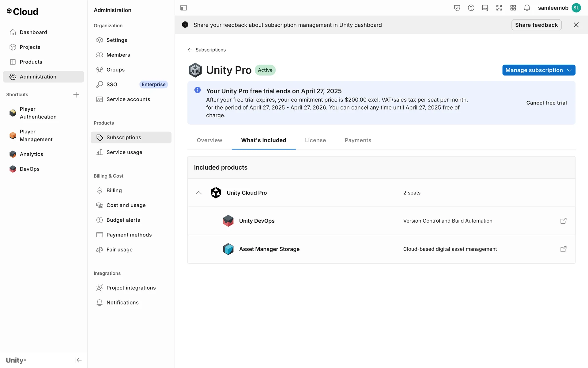Click the shield checkmark icon
The image size is (588, 368).
point(457,8)
